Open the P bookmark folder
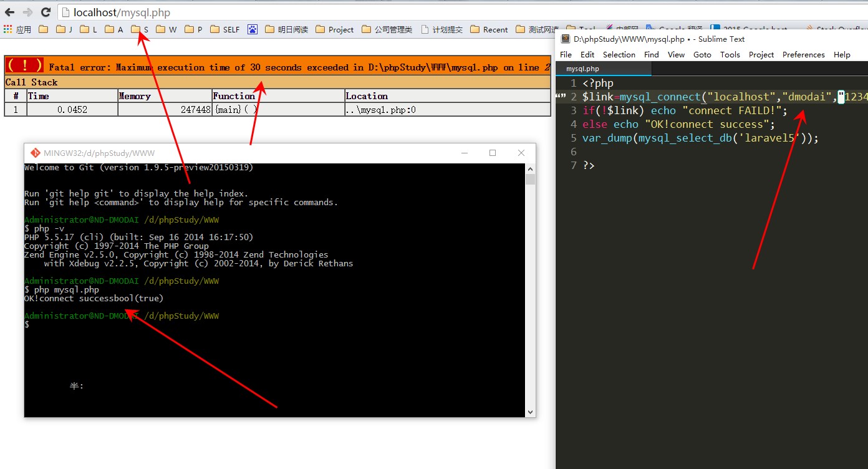868x469 pixels. pos(193,29)
